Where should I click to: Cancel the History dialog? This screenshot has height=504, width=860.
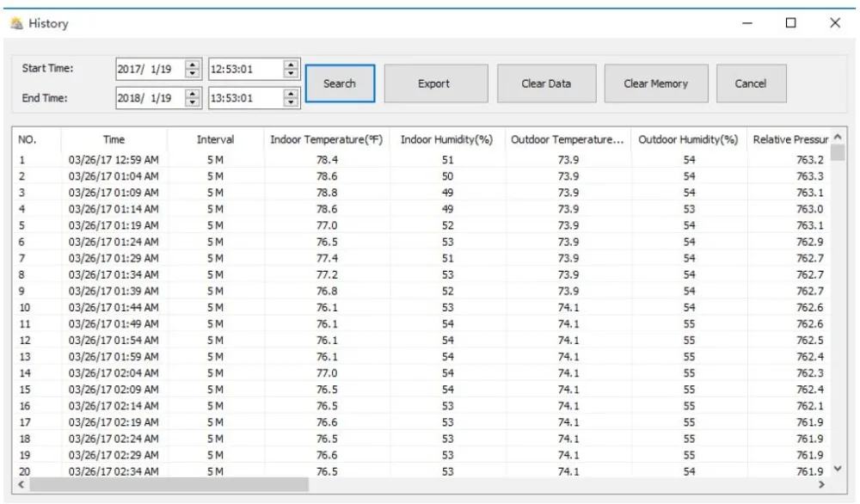coord(751,83)
